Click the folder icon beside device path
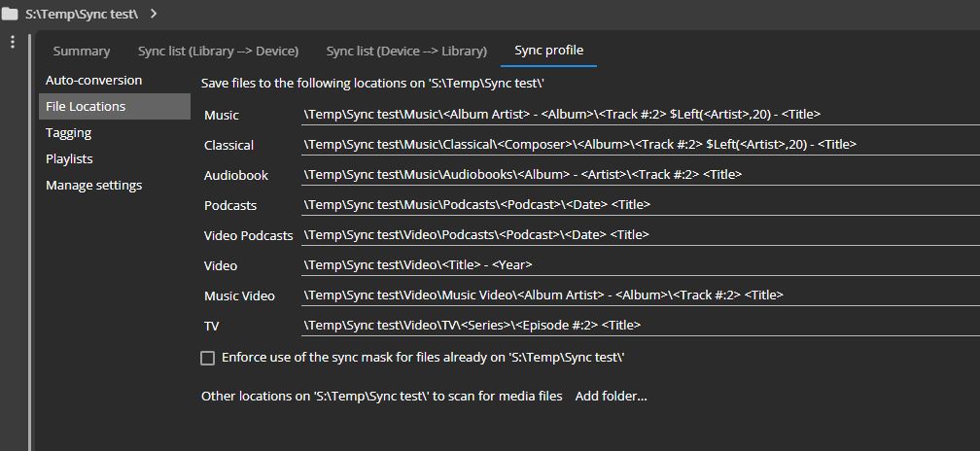Screen dimensions: 980x451 pyautogui.click(x=11, y=14)
